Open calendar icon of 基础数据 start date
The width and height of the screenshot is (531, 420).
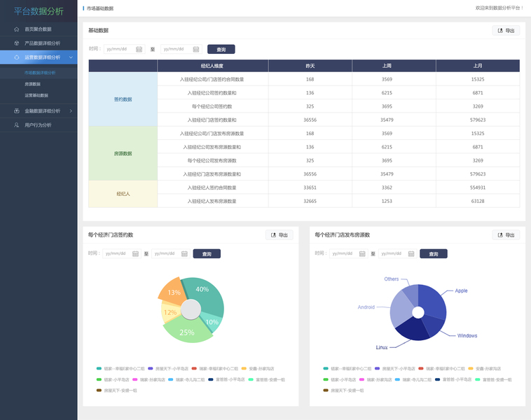[x=139, y=50]
